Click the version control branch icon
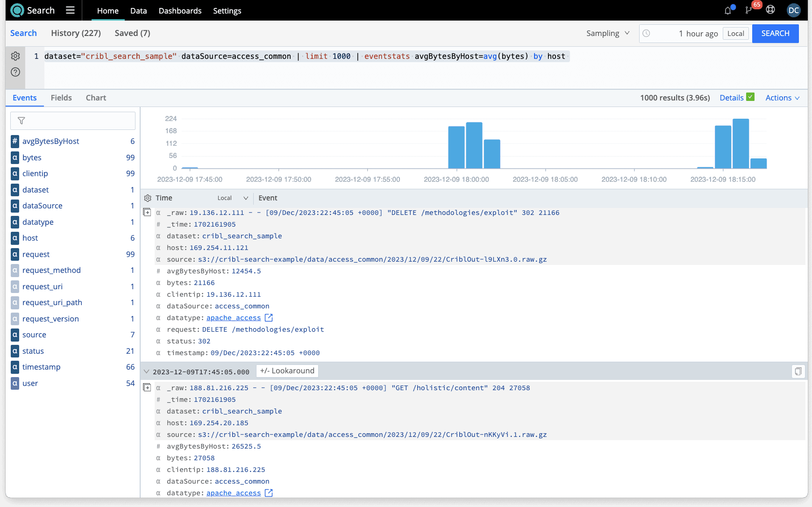Screen dimensions: 812x507 point(749,10)
